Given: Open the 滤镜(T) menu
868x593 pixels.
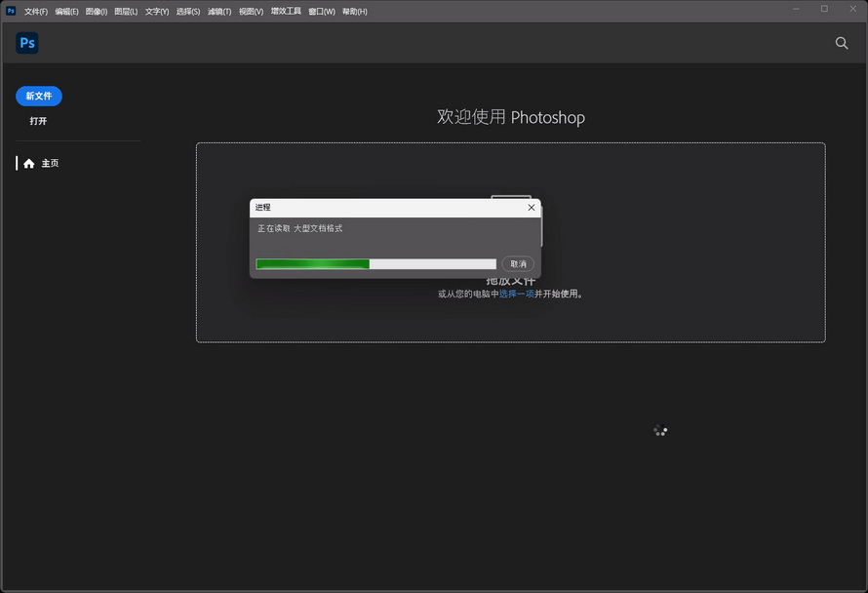Looking at the screenshot, I should (x=219, y=12).
